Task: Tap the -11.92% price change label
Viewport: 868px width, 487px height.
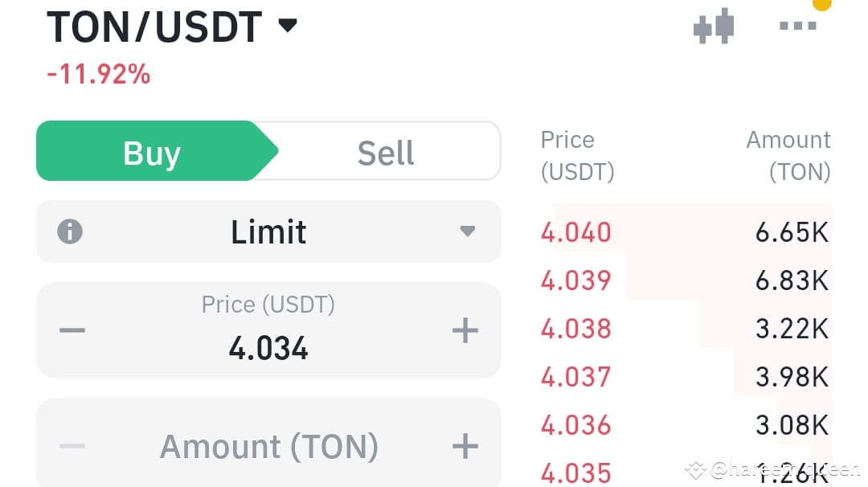Action: 99,75
